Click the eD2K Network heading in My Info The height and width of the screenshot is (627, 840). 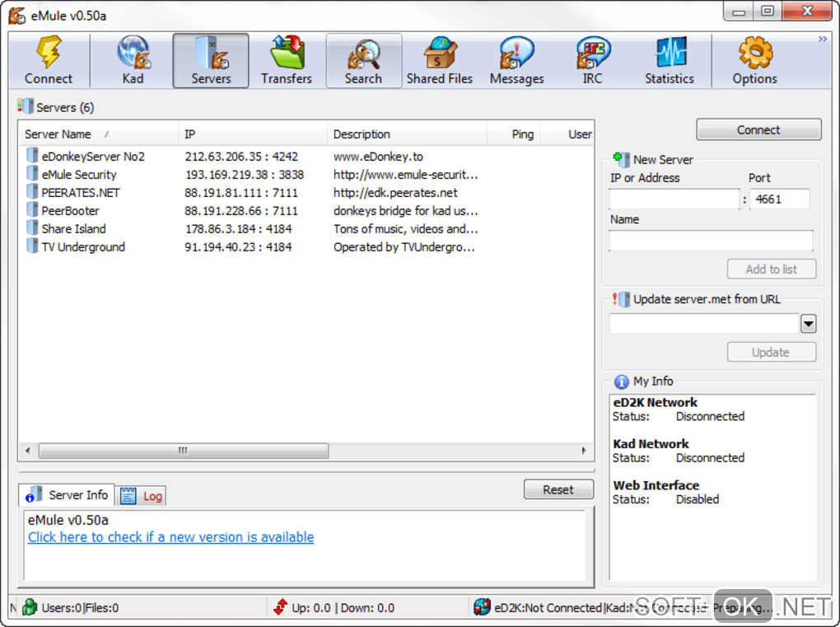[656, 402]
